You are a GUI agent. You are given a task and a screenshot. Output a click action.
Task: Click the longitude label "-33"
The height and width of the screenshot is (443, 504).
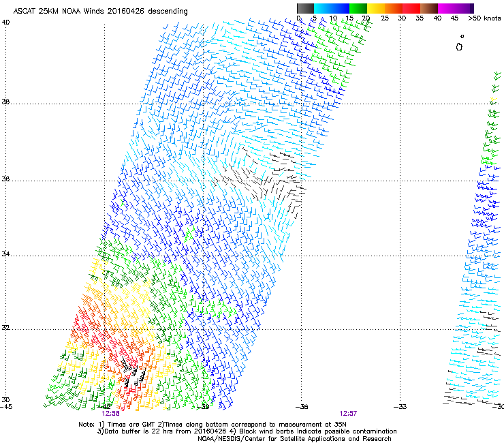pyautogui.click(x=400, y=407)
